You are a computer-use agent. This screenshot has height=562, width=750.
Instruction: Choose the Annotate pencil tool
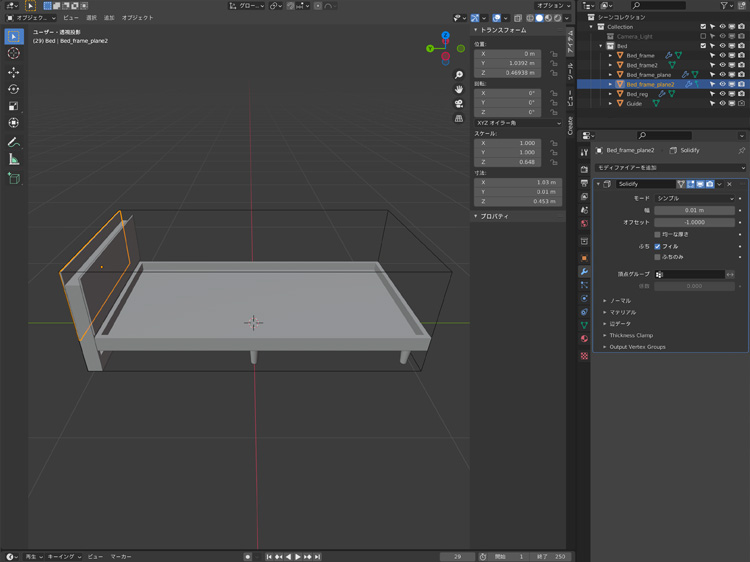click(x=14, y=141)
